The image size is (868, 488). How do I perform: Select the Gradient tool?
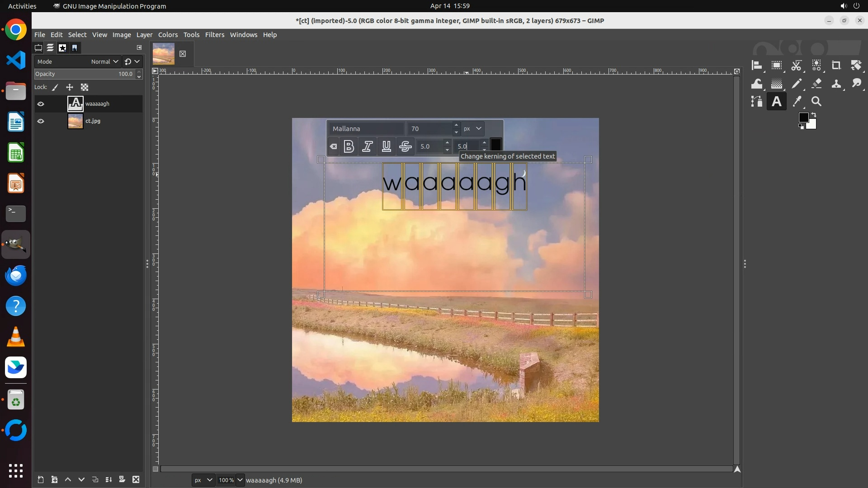(777, 84)
